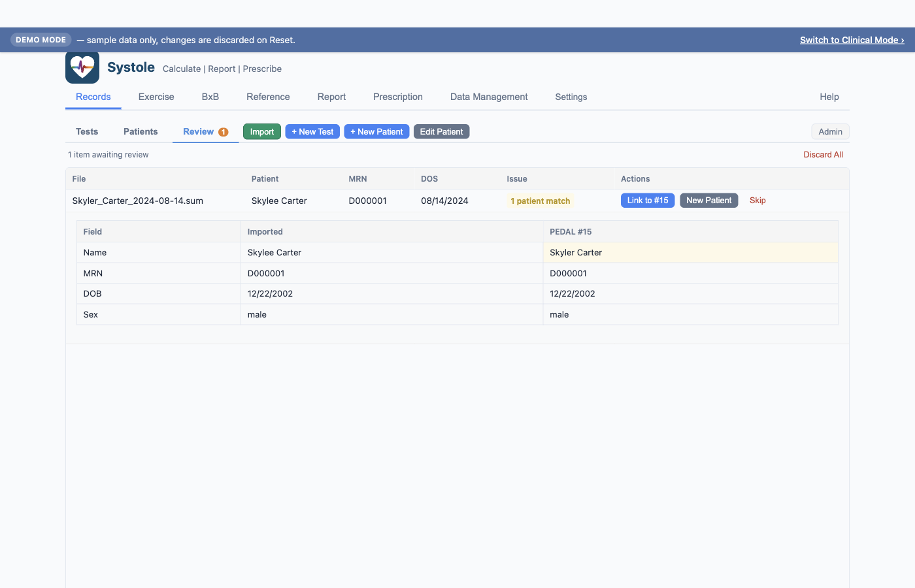Skip the Skyler_Carter import item
Screen dimensions: 915x588
[757, 201]
